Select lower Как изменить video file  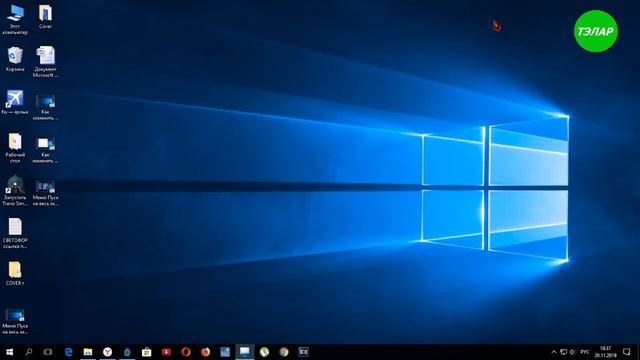pos(45,150)
